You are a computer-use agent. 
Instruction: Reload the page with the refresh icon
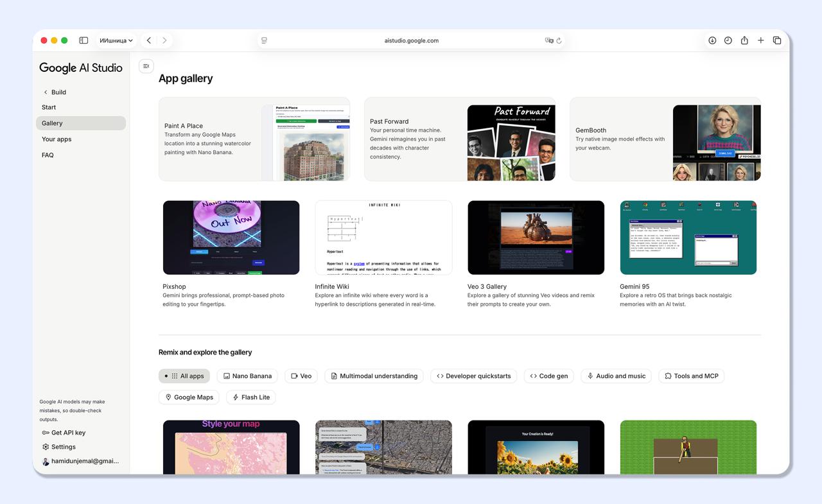pos(559,40)
